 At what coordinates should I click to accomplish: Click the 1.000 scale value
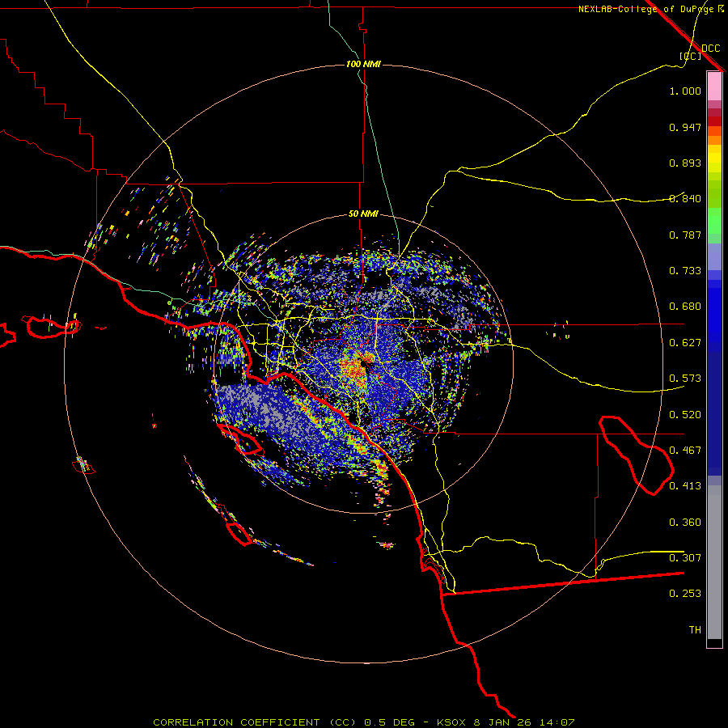(x=685, y=91)
